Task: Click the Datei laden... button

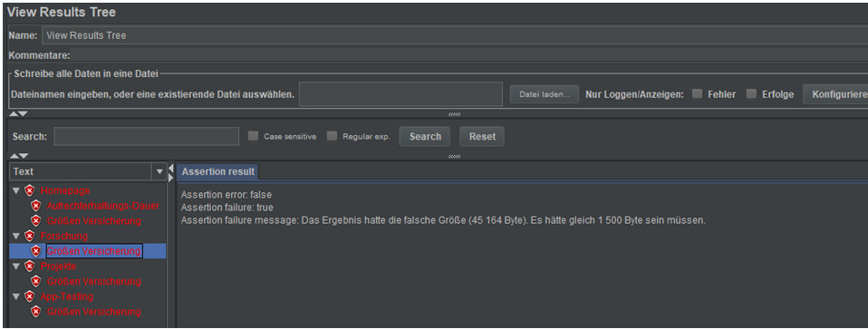Action: click(x=545, y=94)
